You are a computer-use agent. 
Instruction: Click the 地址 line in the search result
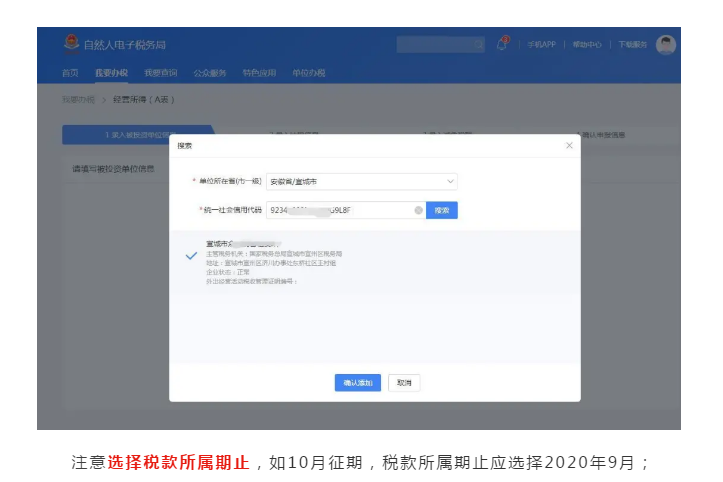pos(271,263)
